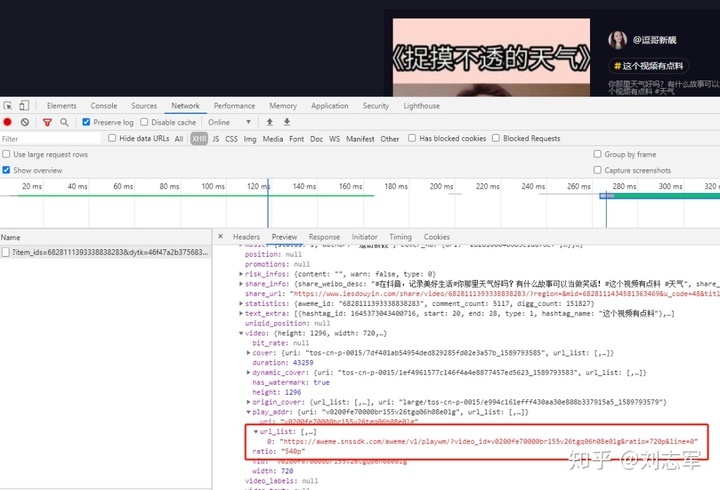Clear the network log icon
This screenshot has height=490, width=720.
point(25,122)
